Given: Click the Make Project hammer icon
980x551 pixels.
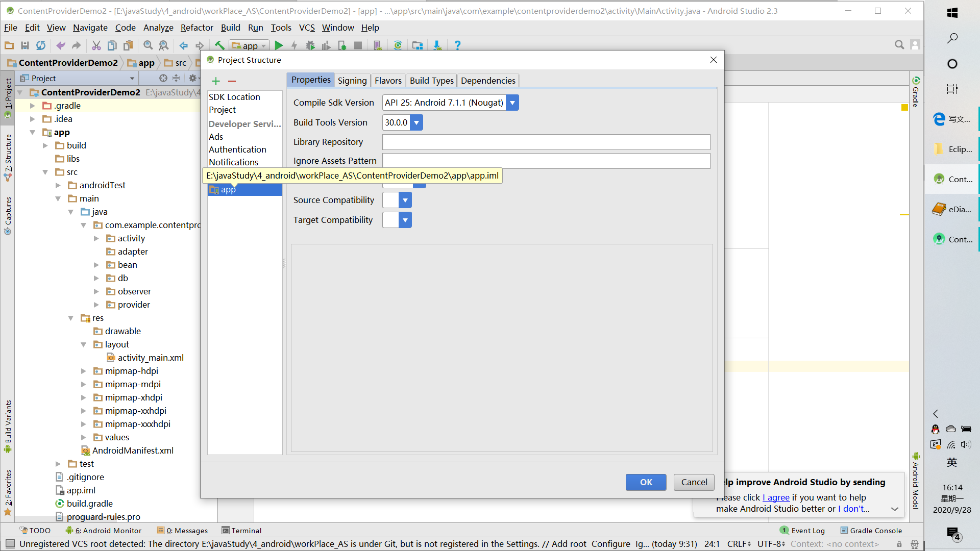Looking at the screenshot, I should [219, 45].
